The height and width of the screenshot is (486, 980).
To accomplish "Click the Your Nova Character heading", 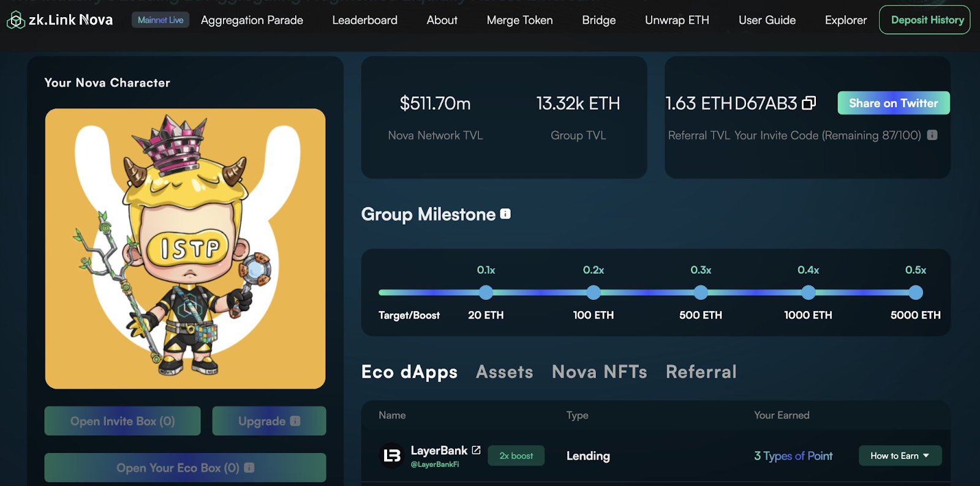I will click(107, 83).
